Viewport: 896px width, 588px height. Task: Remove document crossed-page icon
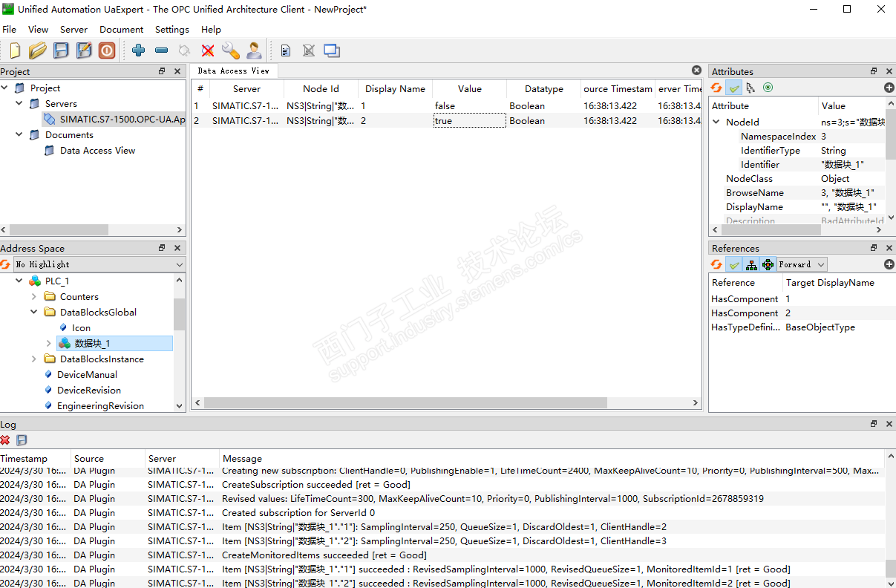308,50
